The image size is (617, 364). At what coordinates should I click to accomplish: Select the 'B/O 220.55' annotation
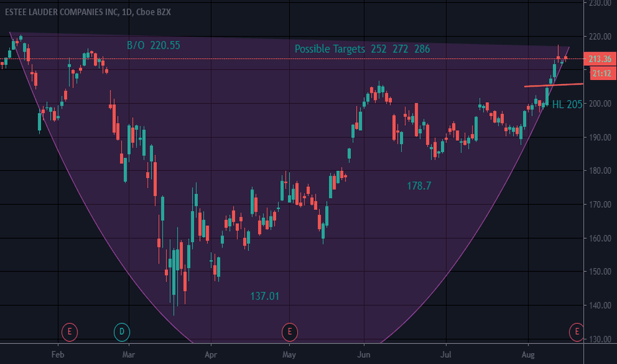tap(153, 45)
